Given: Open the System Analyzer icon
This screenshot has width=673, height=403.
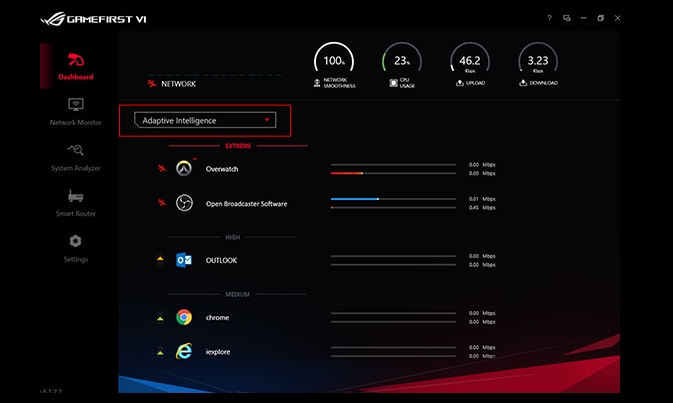Looking at the screenshot, I should click(x=76, y=154).
